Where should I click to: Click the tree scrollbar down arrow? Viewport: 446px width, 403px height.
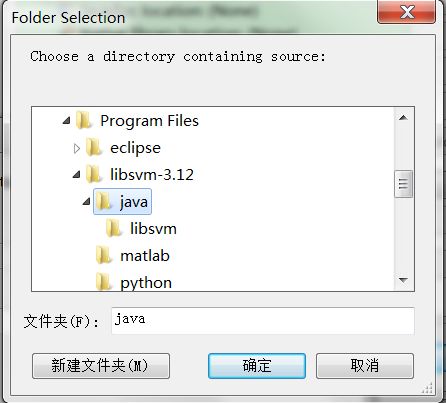click(403, 280)
